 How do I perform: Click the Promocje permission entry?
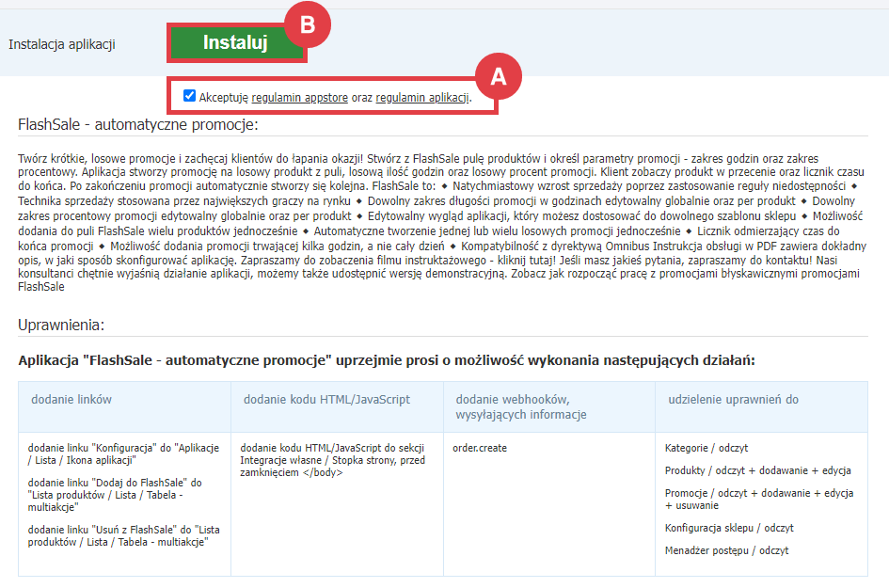coord(758,500)
